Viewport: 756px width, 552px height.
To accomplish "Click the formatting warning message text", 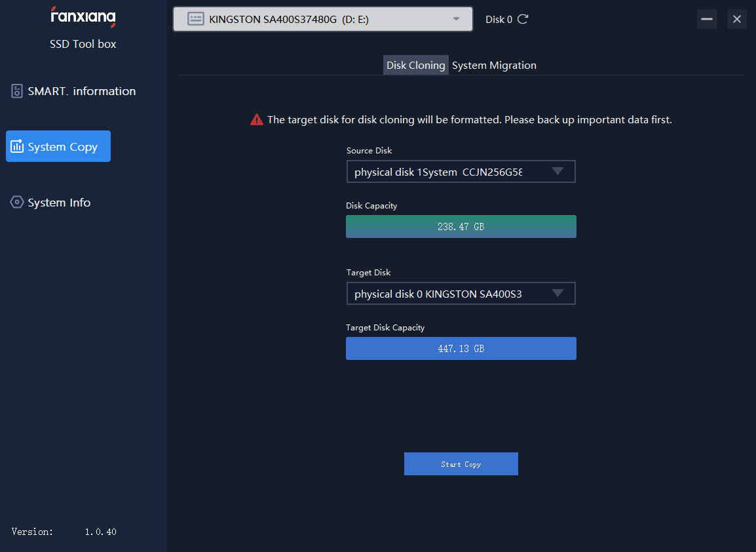I will [x=470, y=120].
